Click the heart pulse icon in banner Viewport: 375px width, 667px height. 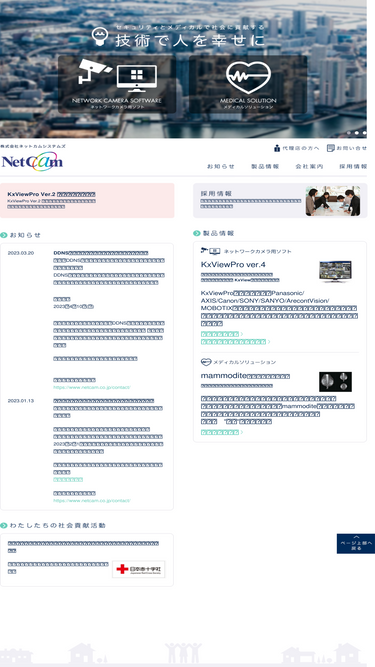point(248,77)
